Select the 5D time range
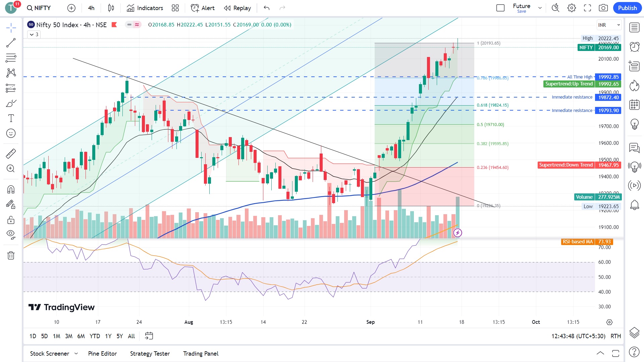Viewport: 644px width, 362px height. pos(44,336)
